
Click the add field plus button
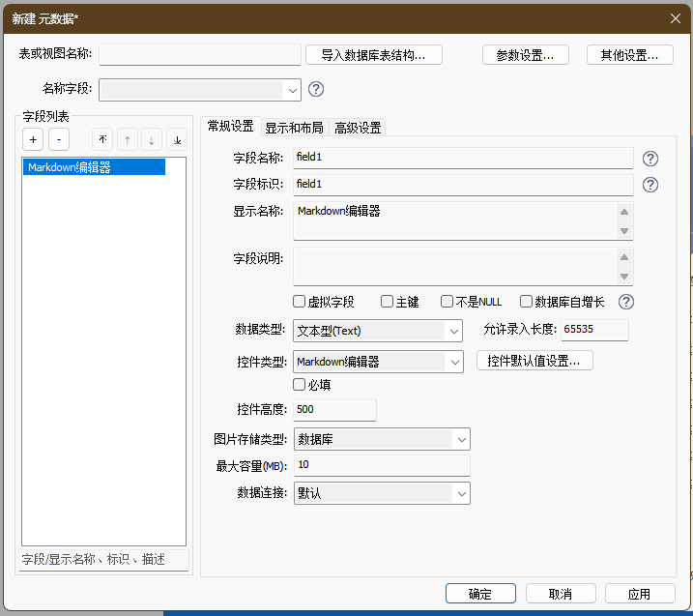33,140
